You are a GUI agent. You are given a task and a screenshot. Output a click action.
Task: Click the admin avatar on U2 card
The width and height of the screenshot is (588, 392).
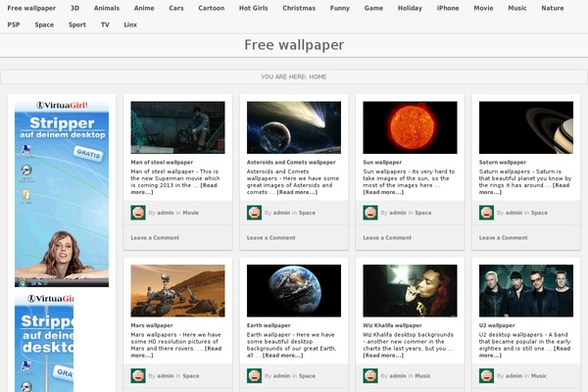[x=486, y=376]
